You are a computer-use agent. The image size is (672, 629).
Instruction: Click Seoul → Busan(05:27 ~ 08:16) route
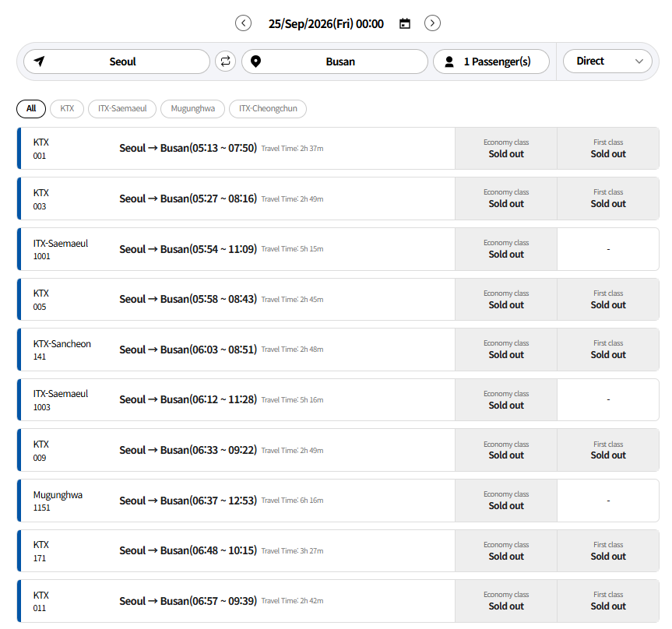pos(188,199)
